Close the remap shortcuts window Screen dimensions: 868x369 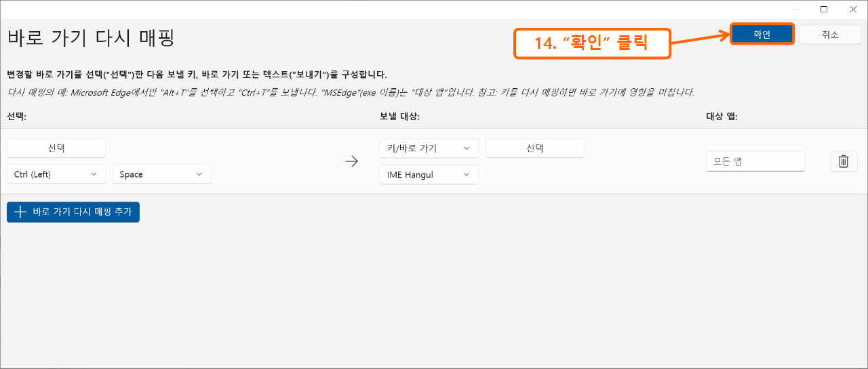tap(852, 9)
